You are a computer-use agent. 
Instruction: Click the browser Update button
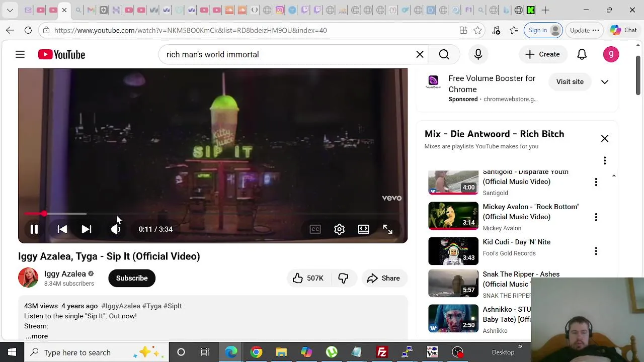[584, 30]
